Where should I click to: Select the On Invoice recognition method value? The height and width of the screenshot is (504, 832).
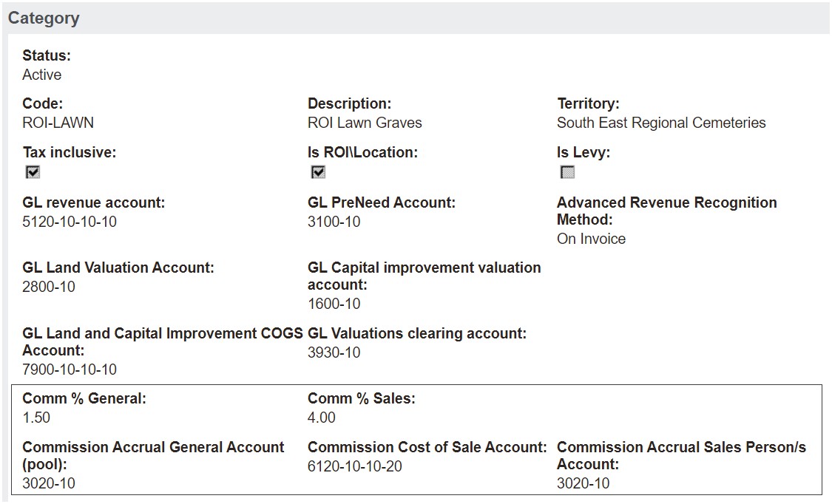click(x=591, y=239)
